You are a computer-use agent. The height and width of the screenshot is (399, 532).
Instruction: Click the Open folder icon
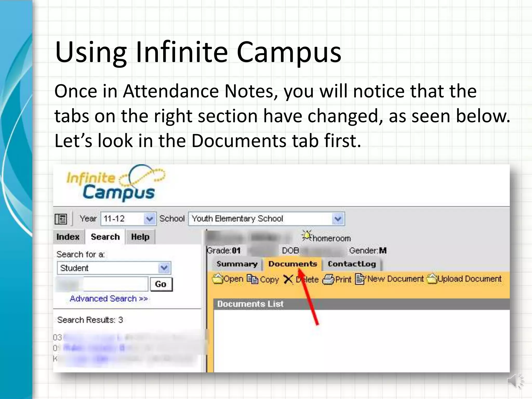(x=218, y=279)
